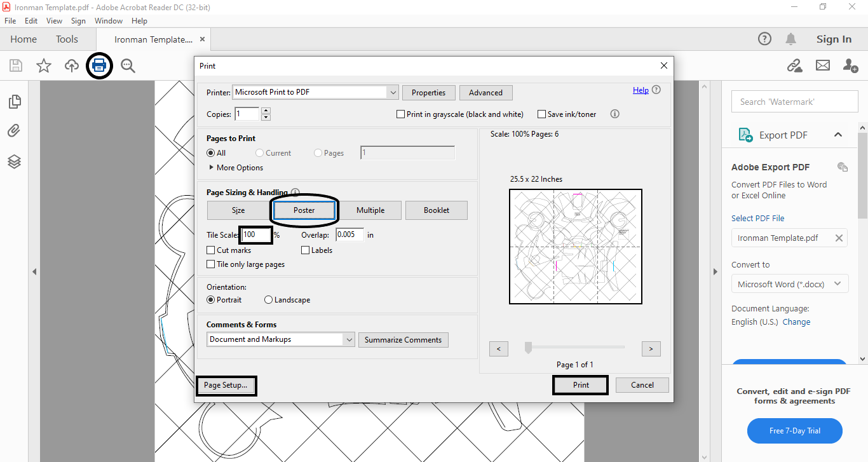868x462 pixels.
Task: Enable Print in grayscale checkbox
Action: point(400,114)
